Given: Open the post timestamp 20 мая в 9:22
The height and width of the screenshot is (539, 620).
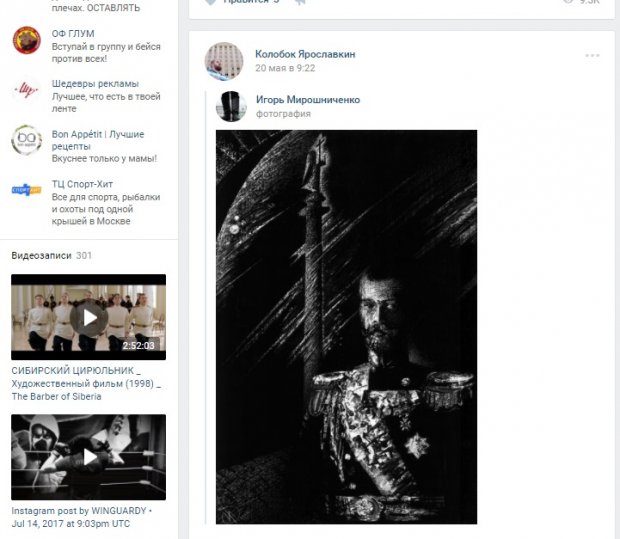Looking at the screenshot, I should 285,68.
